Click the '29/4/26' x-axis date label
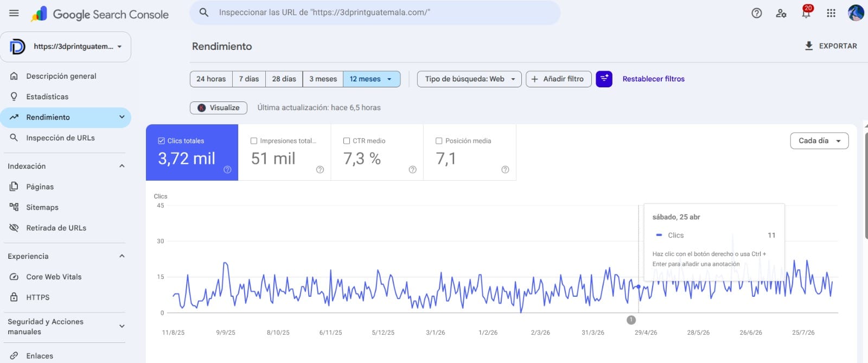Image resolution: width=868 pixels, height=363 pixels. click(646, 333)
